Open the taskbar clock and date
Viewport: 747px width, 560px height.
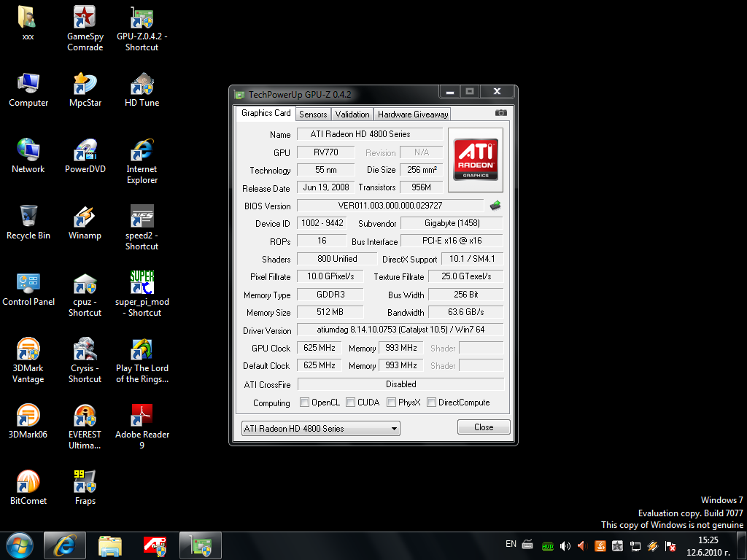[x=708, y=546]
